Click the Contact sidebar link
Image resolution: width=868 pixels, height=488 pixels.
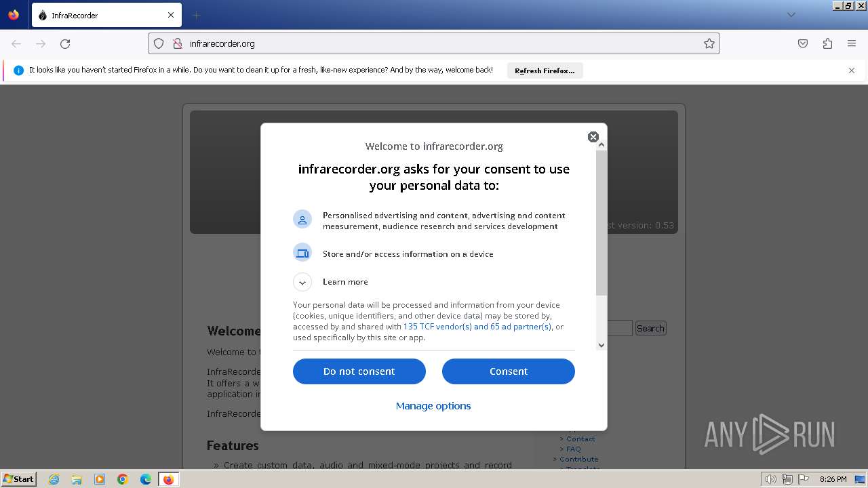pyautogui.click(x=580, y=439)
